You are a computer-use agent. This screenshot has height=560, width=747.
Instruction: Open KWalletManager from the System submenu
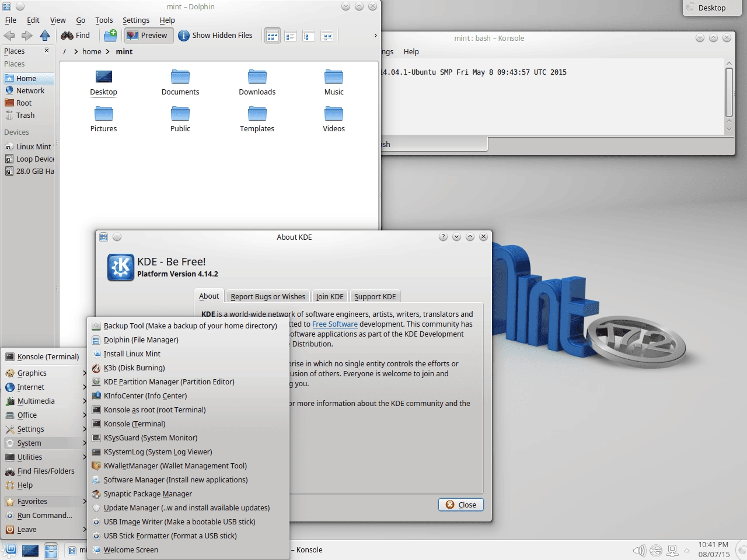pos(188,466)
